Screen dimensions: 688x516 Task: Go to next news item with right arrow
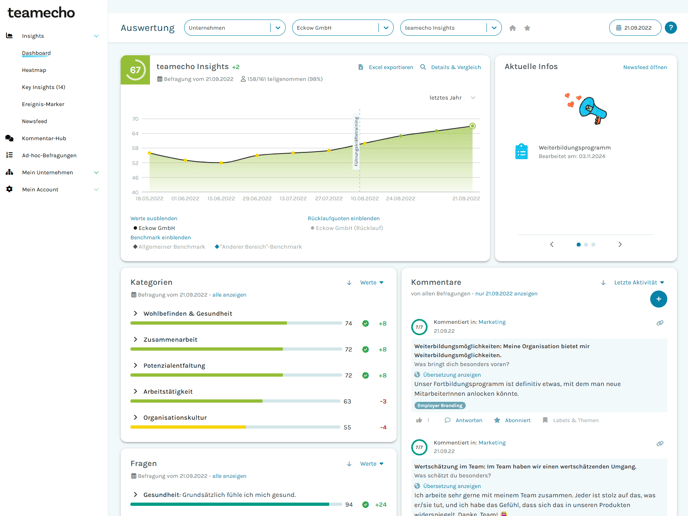pos(620,244)
